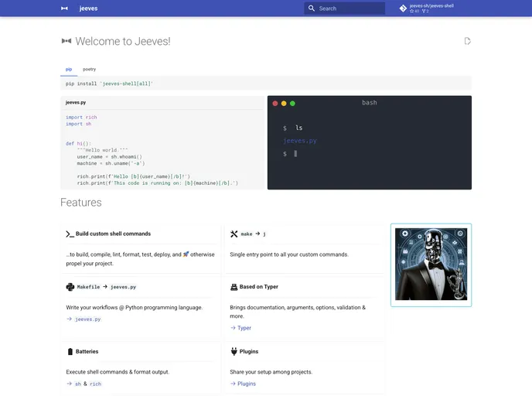Click the bow-tie logo in header
532x396 pixels.
coord(64,9)
